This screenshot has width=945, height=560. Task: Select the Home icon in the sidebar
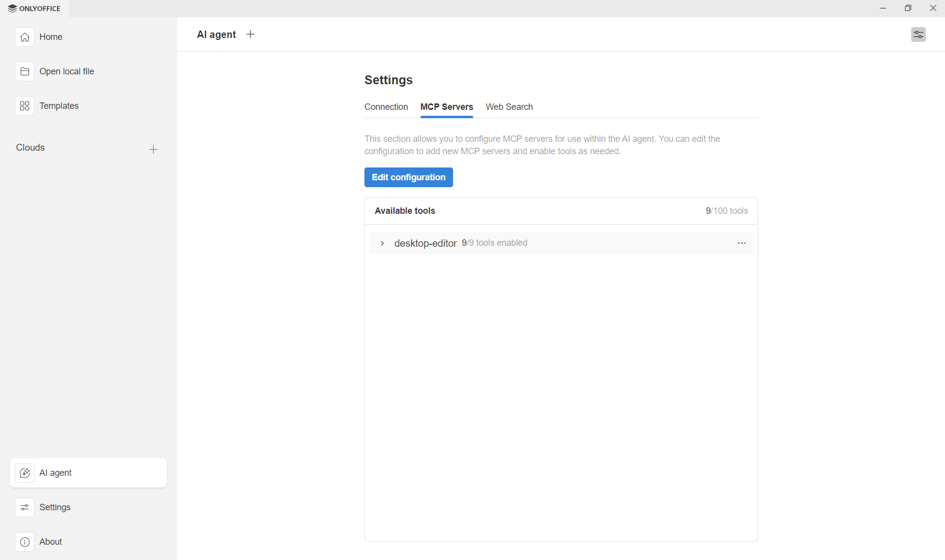25,37
